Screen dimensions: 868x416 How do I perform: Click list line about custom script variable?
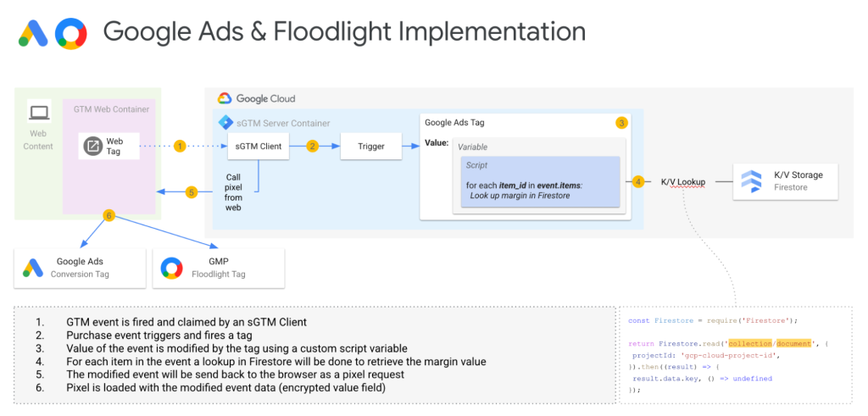coord(237,348)
